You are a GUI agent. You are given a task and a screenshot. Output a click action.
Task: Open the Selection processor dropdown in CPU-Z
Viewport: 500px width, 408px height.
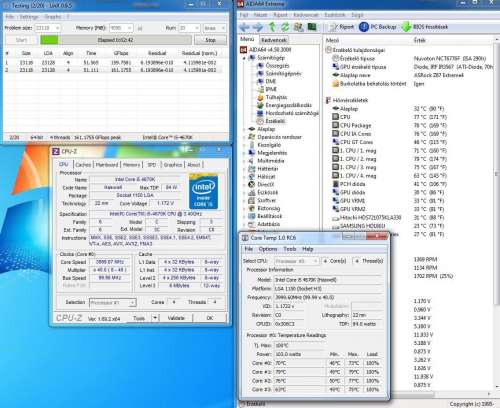pyautogui.click(x=113, y=303)
